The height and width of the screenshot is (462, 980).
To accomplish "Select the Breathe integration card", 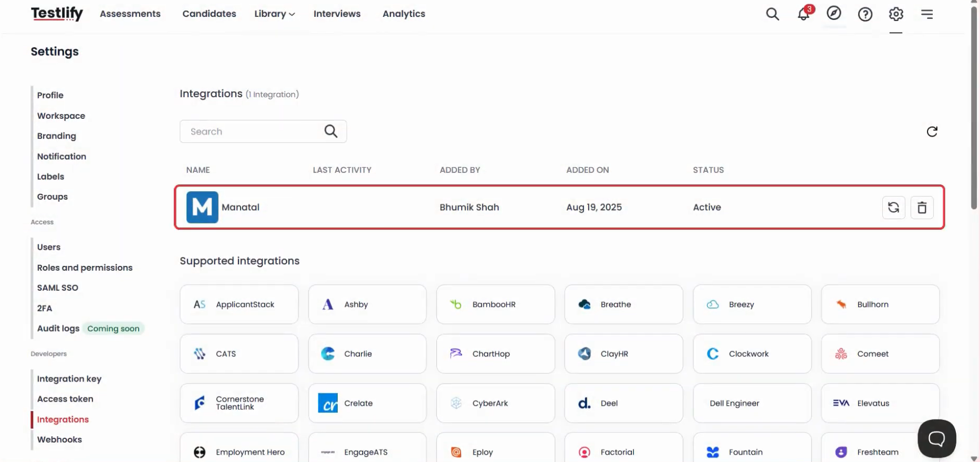I will pyautogui.click(x=623, y=304).
